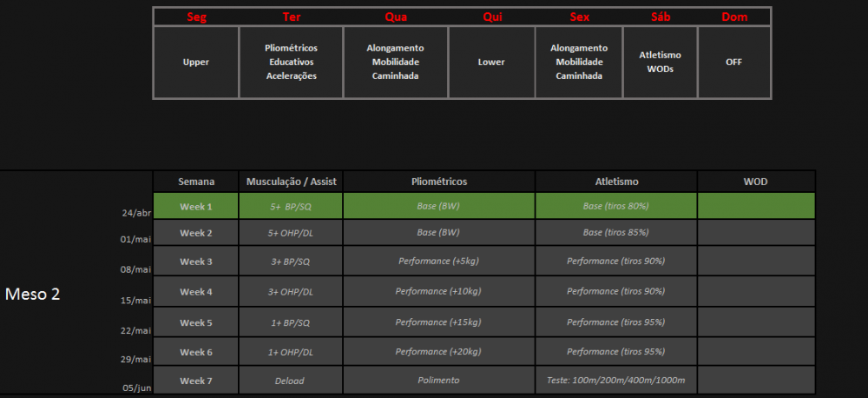The image size is (868, 398).
Task: Select the 'Sex' day header cell
Action: [579, 17]
